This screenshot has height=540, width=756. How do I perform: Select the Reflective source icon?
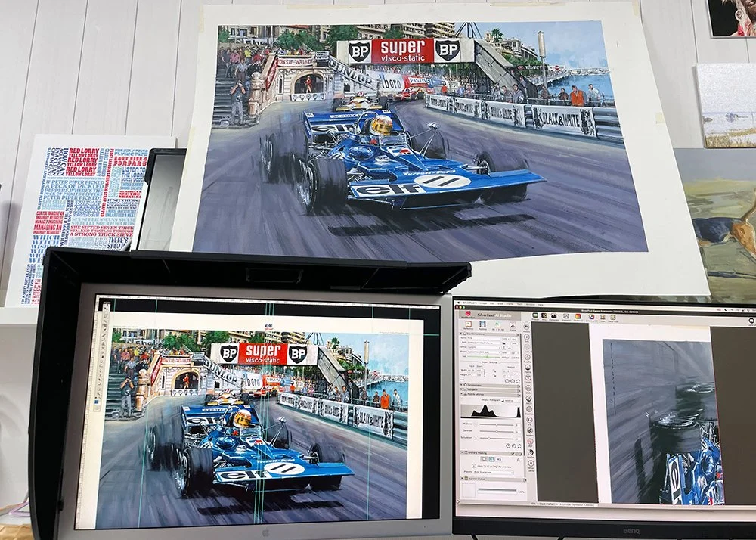[x=469, y=324]
